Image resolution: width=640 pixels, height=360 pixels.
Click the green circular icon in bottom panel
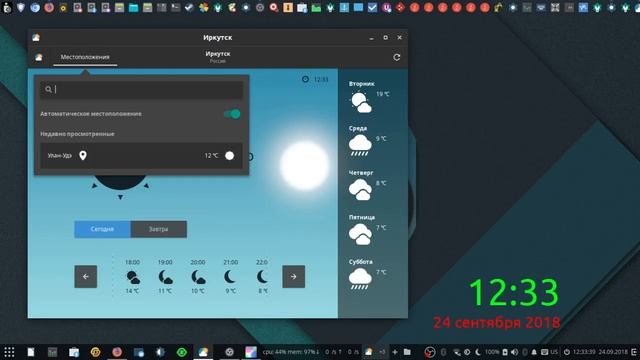(182, 352)
